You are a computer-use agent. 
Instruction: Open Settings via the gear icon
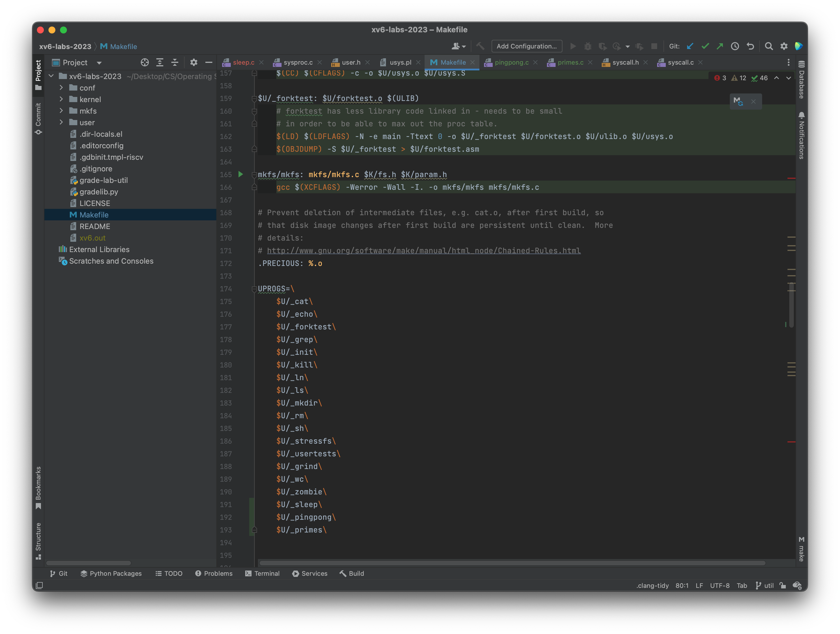[x=784, y=46]
